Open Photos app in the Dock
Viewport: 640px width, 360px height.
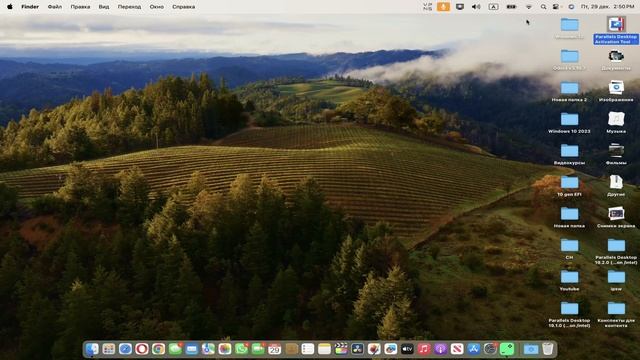(225, 349)
